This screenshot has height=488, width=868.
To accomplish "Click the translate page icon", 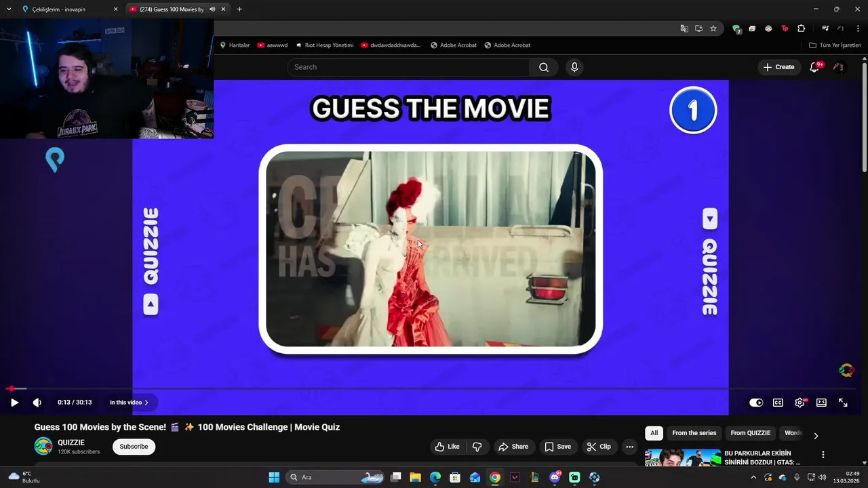I will [x=684, y=28].
